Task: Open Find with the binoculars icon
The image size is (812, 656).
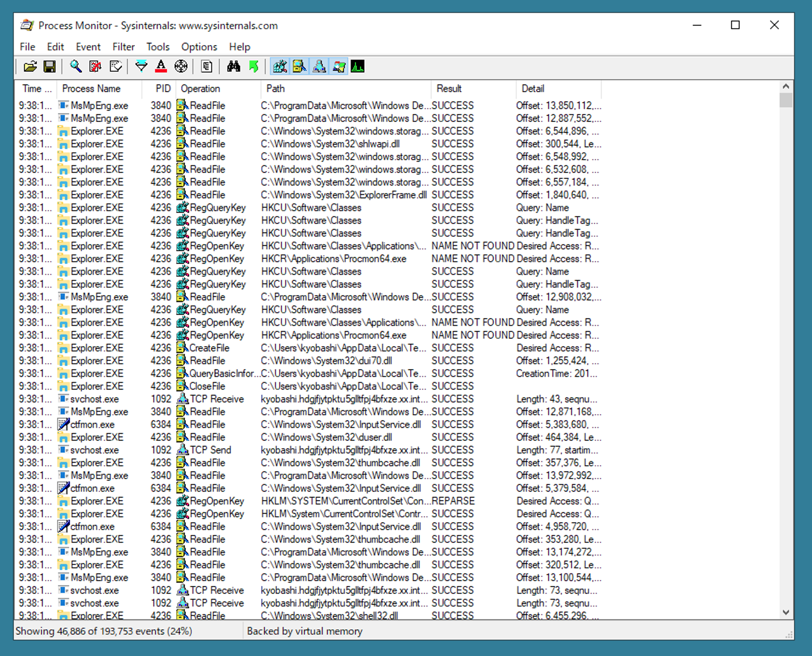Action: 233,66
